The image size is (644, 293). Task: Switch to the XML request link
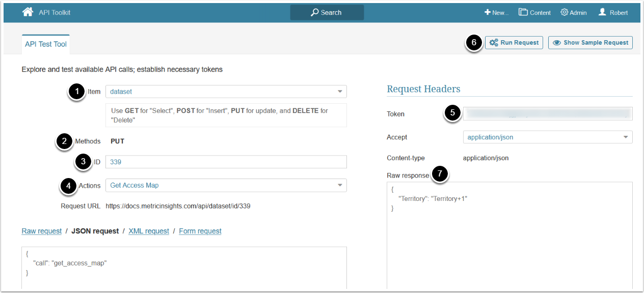coord(149,231)
